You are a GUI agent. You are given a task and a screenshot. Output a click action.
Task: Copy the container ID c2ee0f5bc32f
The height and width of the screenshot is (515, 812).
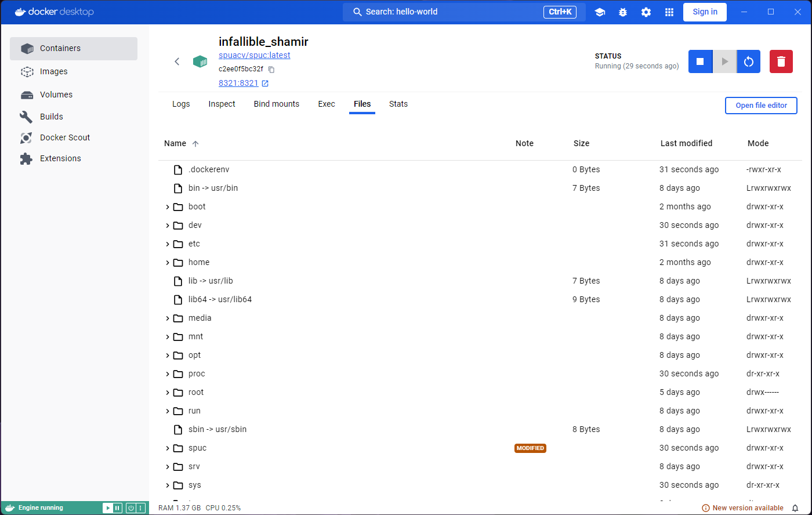point(271,69)
